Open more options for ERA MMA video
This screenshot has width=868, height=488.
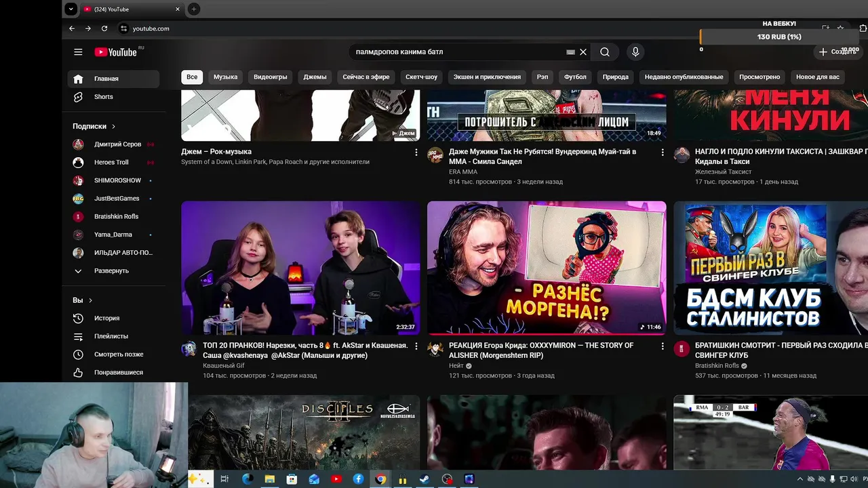[x=663, y=152]
